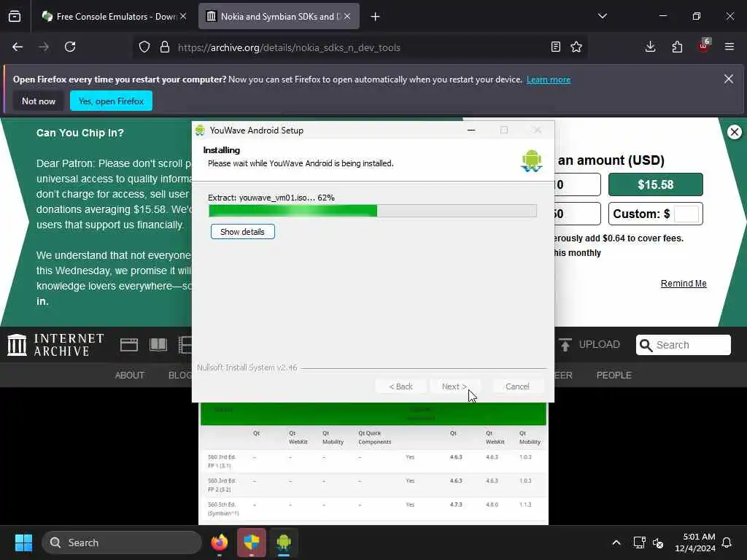Click the archive.org URL address field
747x560 pixels.
click(x=360, y=47)
